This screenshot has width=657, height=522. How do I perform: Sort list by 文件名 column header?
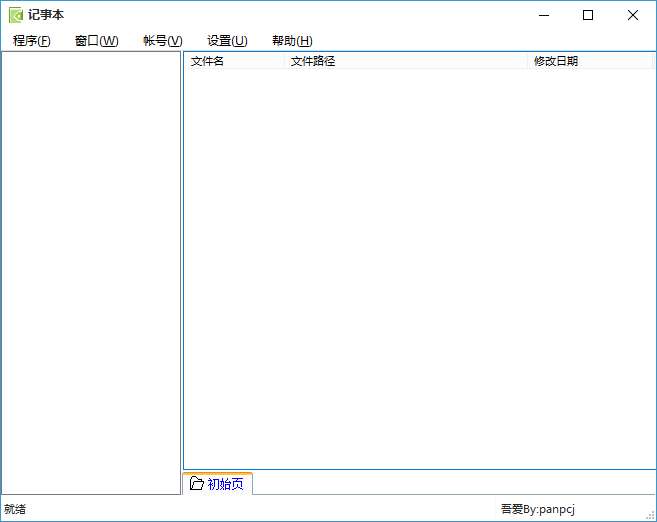(x=234, y=61)
